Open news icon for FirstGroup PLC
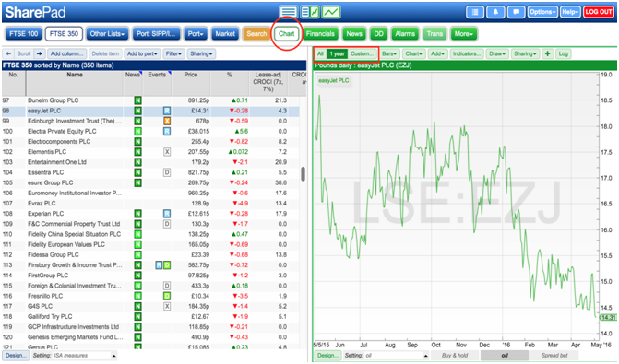Image resolution: width=619 pixels, height=364 pixels. pyautogui.click(x=137, y=276)
